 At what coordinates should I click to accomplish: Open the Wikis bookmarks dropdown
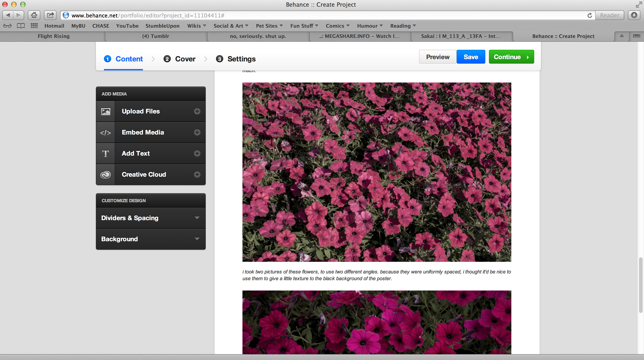(197, 26)
